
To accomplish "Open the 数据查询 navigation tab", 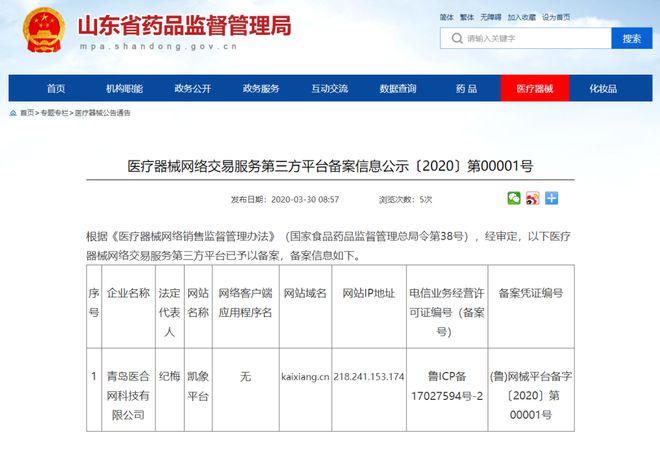I will pyautogui.click(x=398, y=88).
